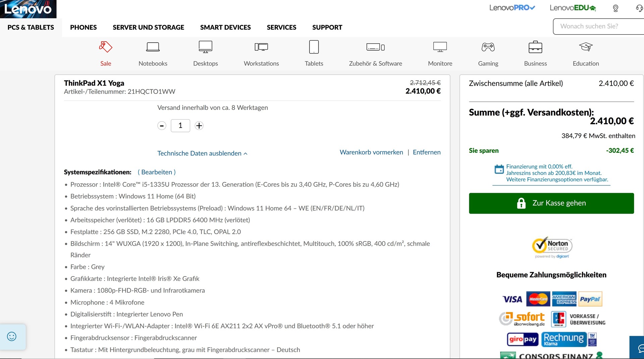This screenshot has width=644, height=359.
Task: Decrease quantity with the minus button
Action: click(162, 126)
